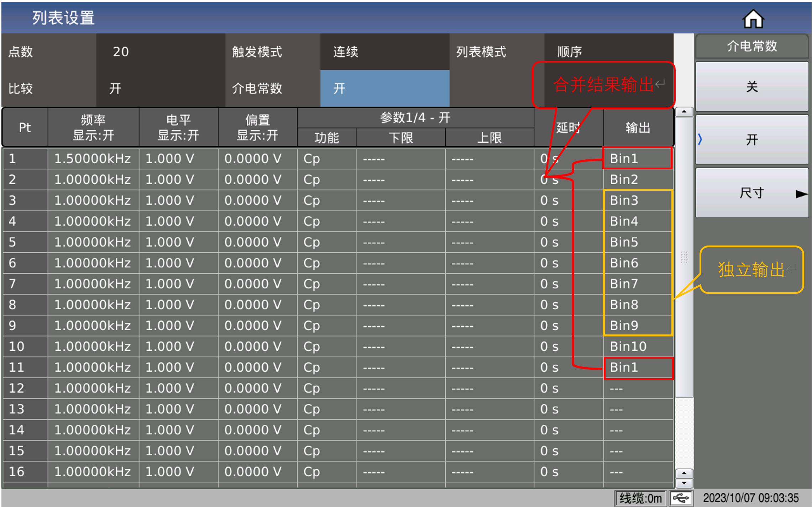Image resolution: width=812 pixels, height=507 pixels.
Task: Click the 偏置 显示:开 column header
Action: pyautogui.click(x=257, y=127)
